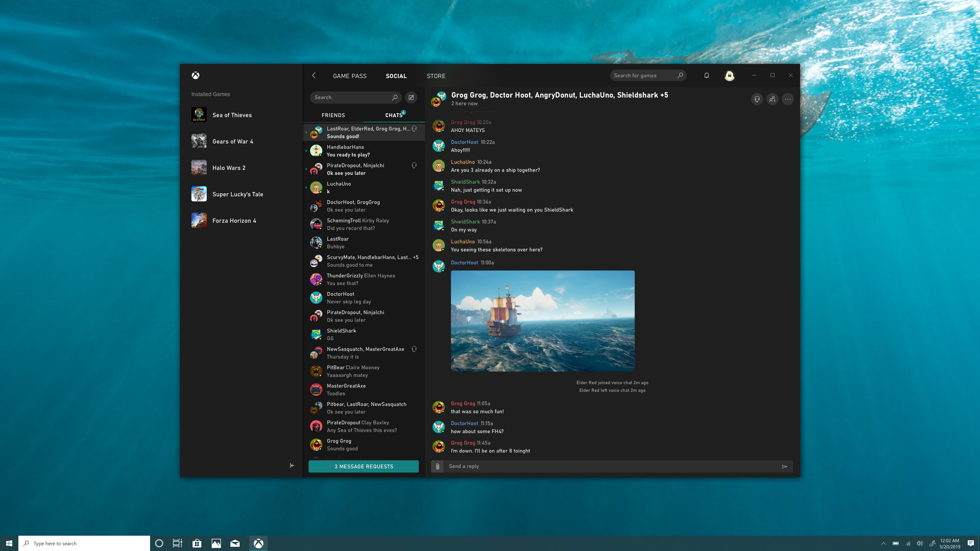Switch to the SOCIAL navigation tab
Image resolution: width=980 pixels, height=551 pixels.
tap(397, 75)
